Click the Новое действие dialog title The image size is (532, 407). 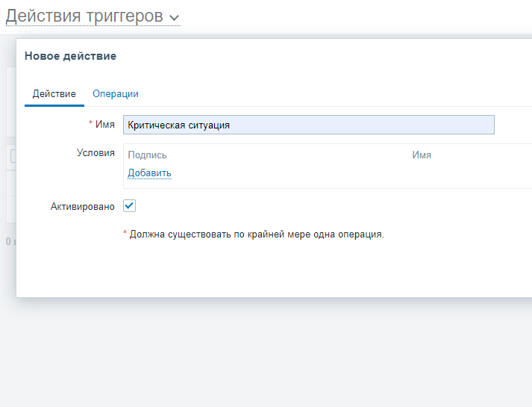click(70, 56)
